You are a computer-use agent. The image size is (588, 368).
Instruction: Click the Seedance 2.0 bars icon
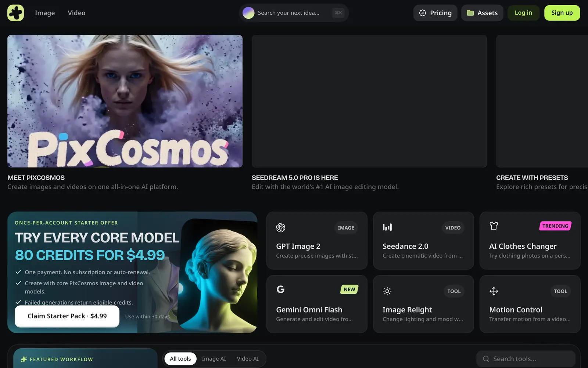coord(387,227)
